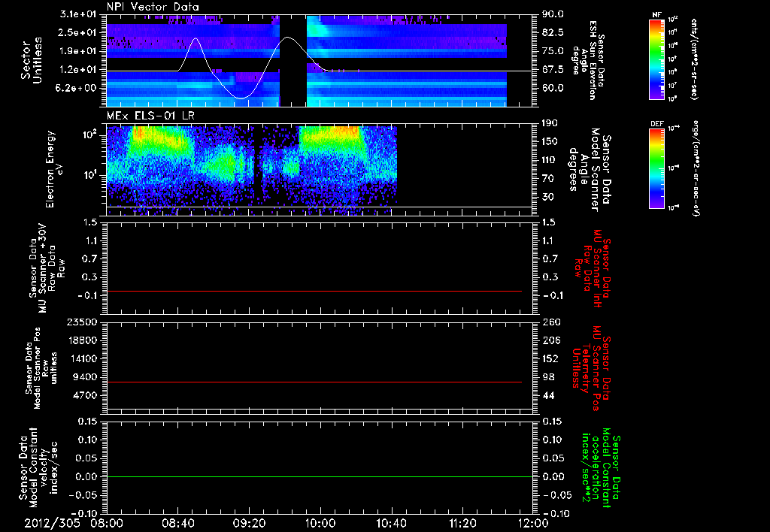
Task: Click the 9400 scanner position tick
Action: coord(85,377)
